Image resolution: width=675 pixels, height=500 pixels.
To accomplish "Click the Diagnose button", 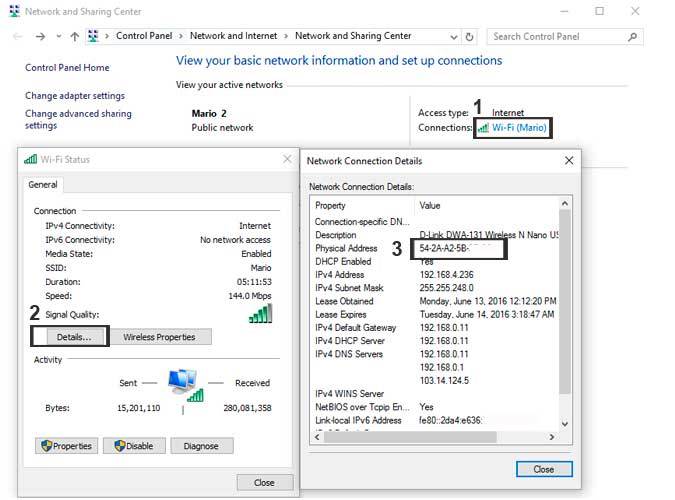I will (201, 446).
